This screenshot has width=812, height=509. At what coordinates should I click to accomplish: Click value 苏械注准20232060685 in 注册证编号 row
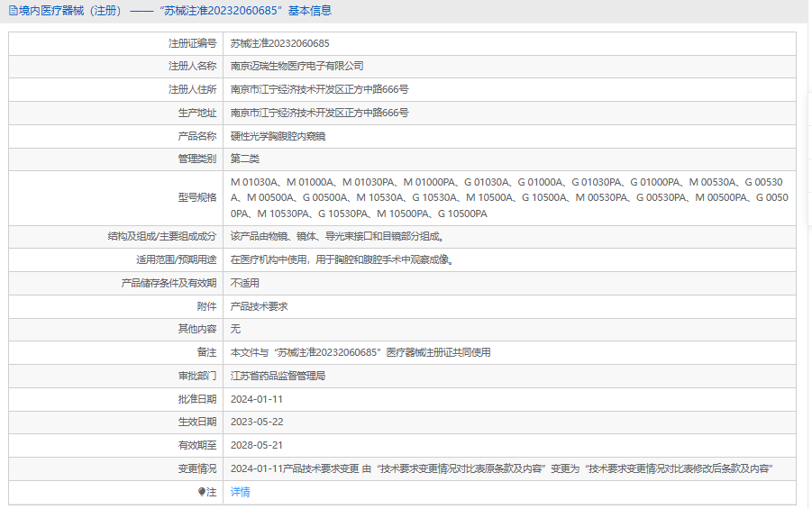279,43
